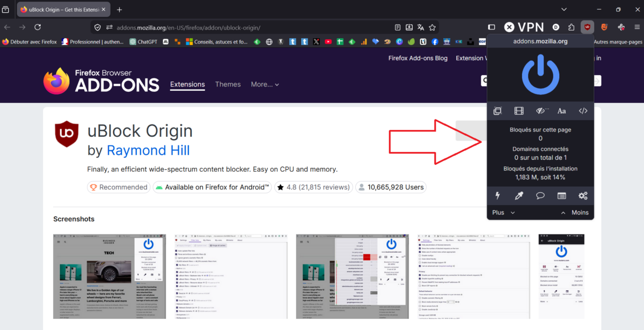The width and height of the screenshot is (644, 330).
Task: Collapse uBlock panel with Moins
Action: [x=575, y=212]
